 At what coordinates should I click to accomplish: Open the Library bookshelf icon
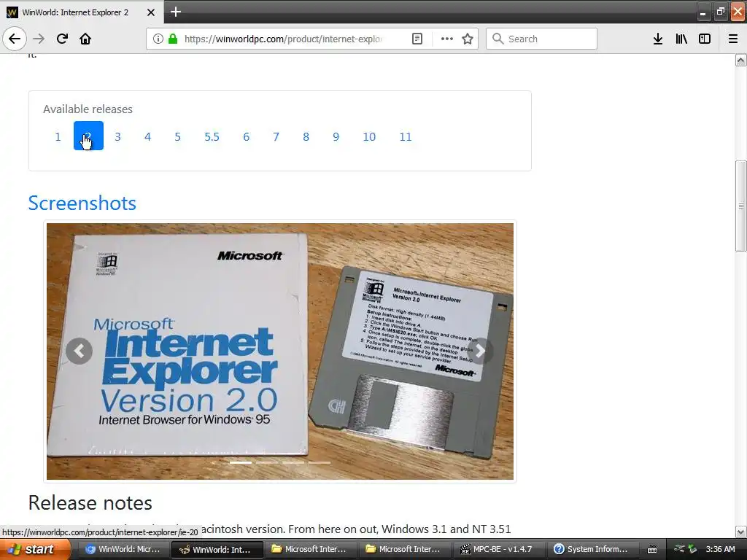681,39
